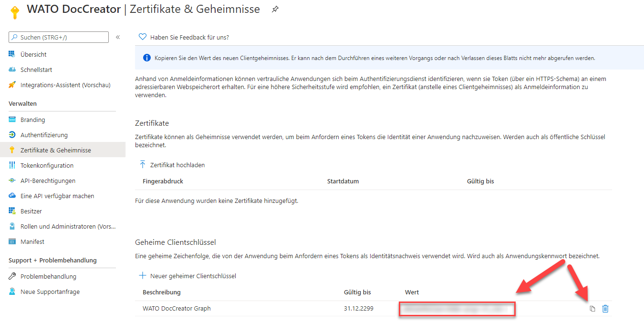Collapse the sidebar with double chevron
Image resolution: width=644 pixels, height=332 pixels.
pos(118,37)
